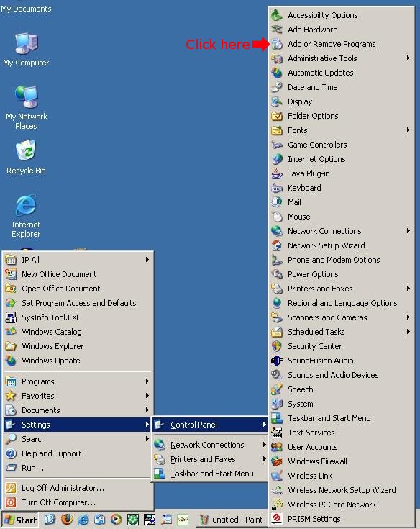Open Folder Options icon

pyautogui.click(x=277, y=116)
